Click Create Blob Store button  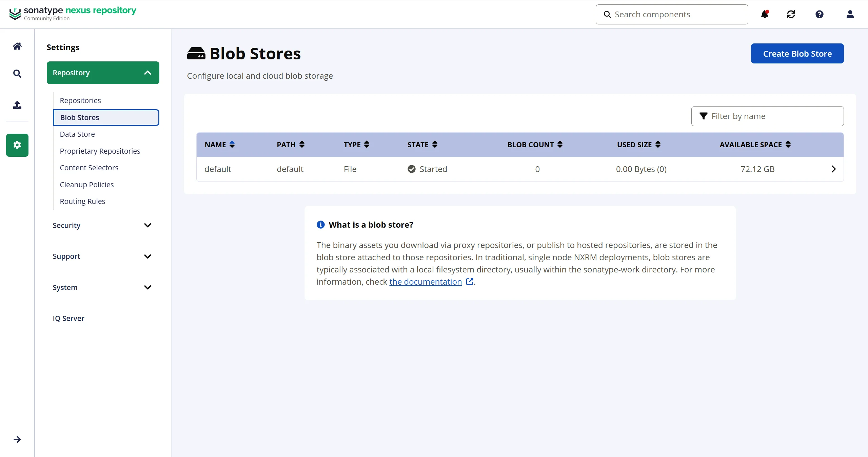797,54
